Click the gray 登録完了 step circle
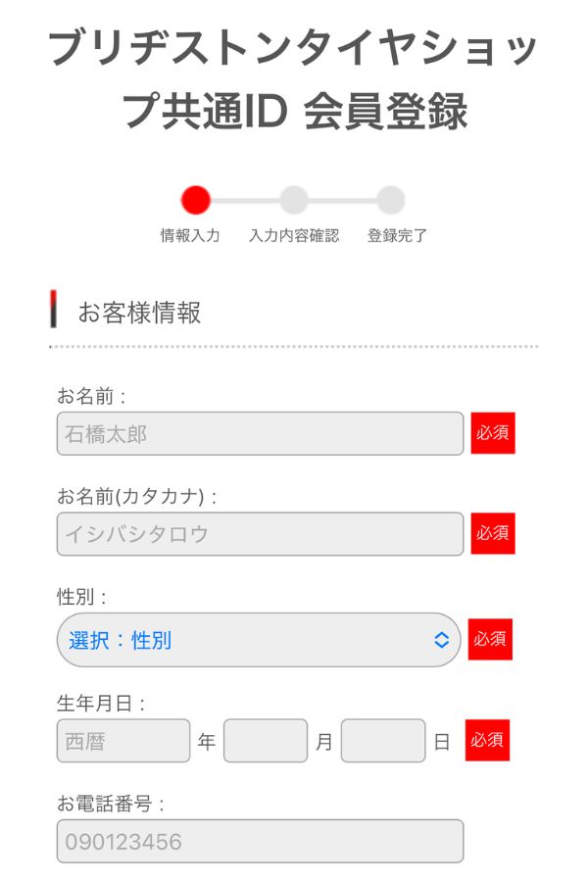Screen dimensions: 588x882 (x=391, y=200)
